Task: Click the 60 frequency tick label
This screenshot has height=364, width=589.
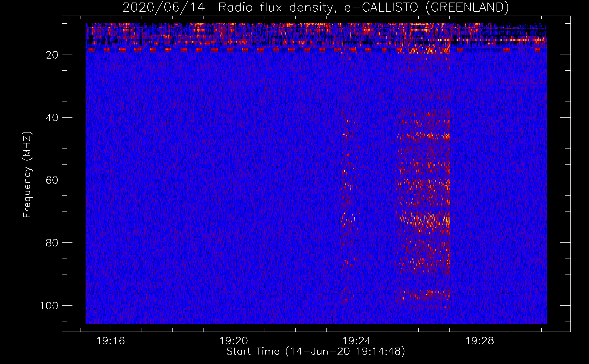Action: pos(52,180)
